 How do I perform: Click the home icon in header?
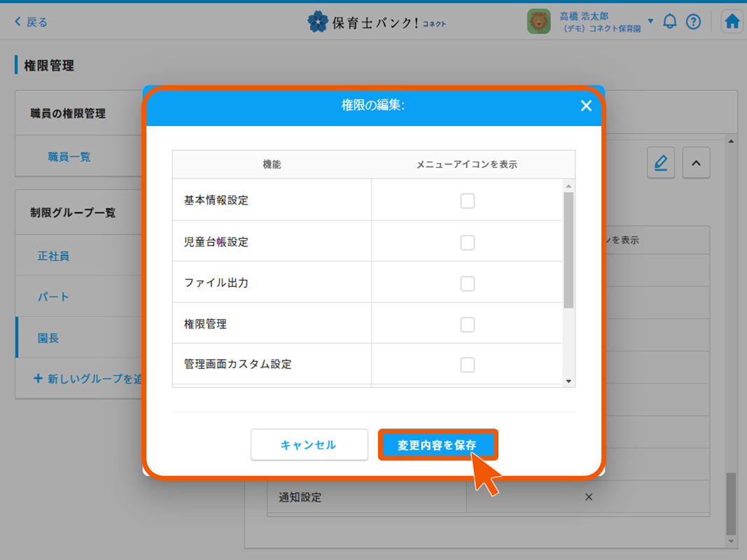[732, 22]
